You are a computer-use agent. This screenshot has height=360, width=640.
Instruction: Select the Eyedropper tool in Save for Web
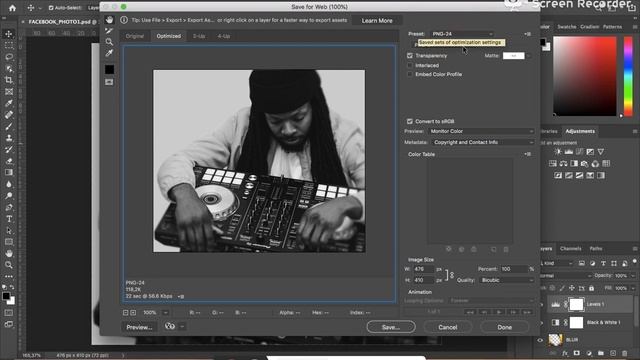pos(109,53)
